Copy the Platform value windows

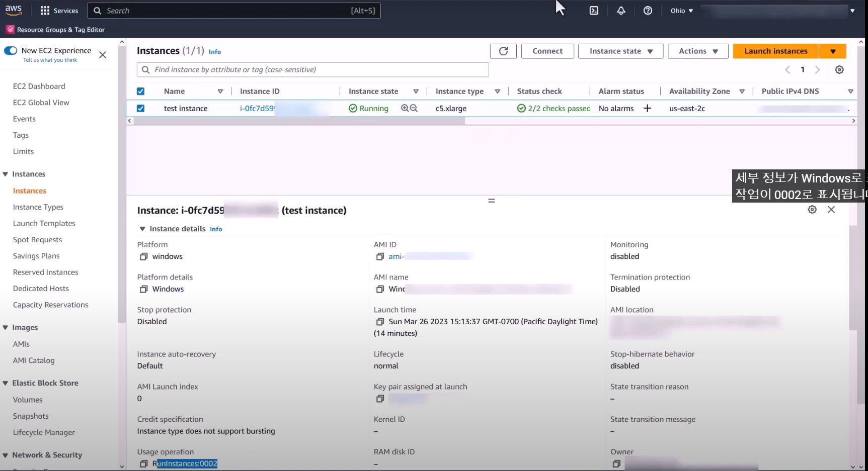143,256
